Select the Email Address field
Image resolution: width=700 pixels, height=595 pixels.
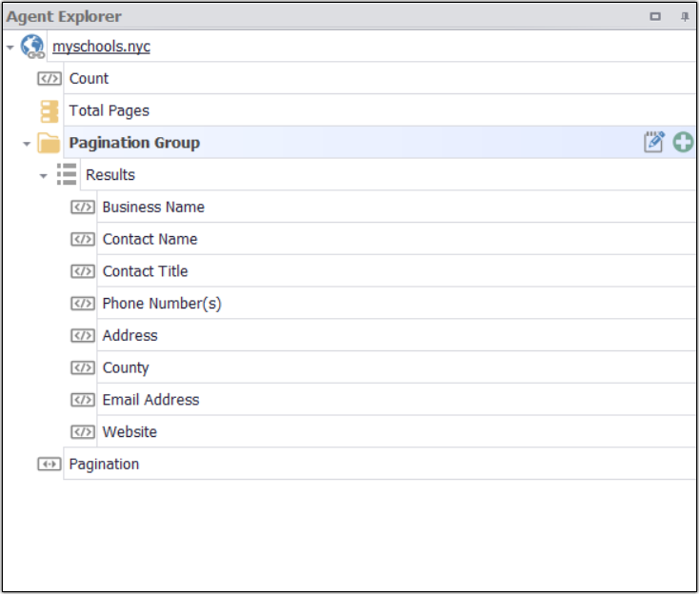(x=150, y=400)
